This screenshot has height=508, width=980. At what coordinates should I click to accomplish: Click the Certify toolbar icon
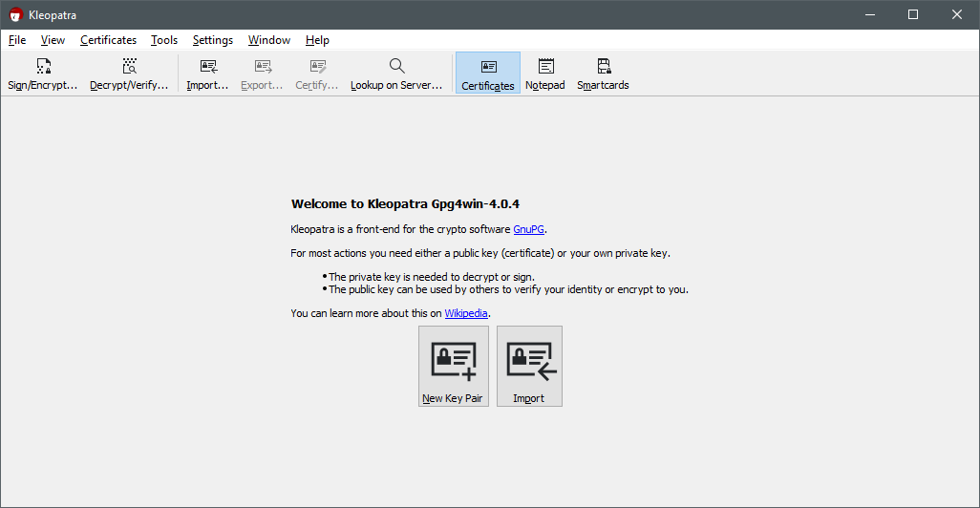point(316,73)
